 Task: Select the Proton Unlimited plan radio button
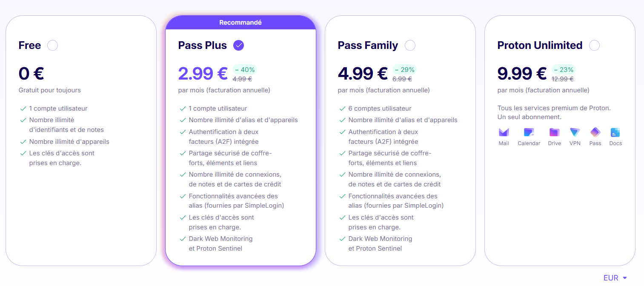[x=595, y=45]
